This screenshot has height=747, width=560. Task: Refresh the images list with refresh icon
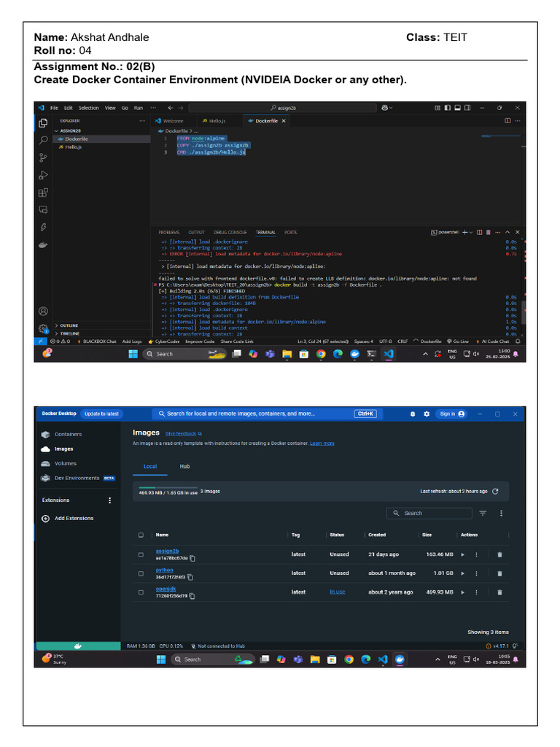(x=495, y=491)
